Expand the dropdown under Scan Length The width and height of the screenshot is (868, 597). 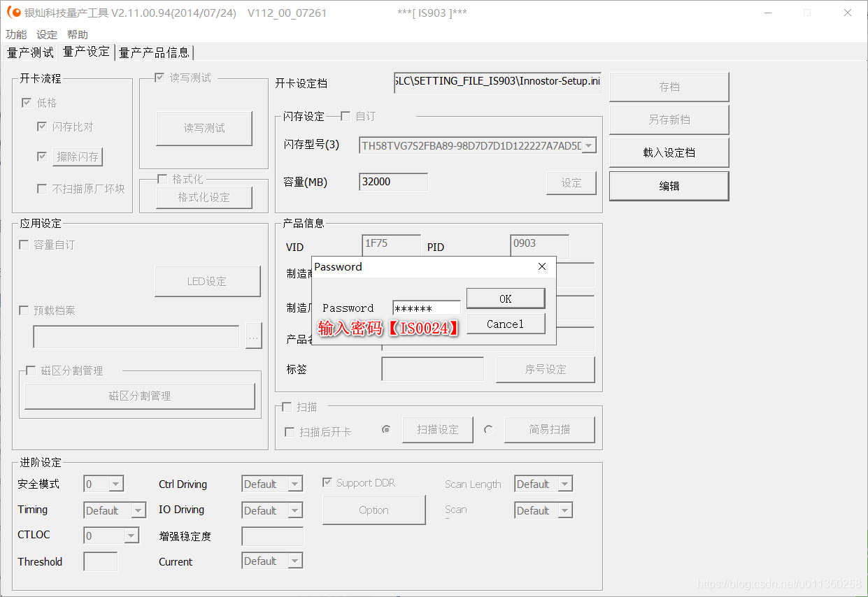565,510
